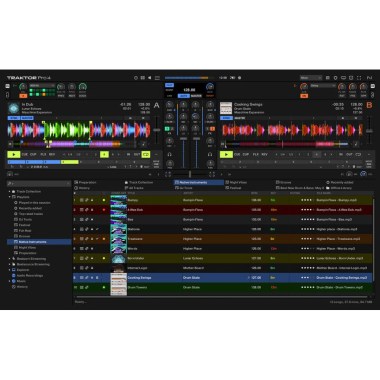Screen dimensions: 380x380
Task: Open the Track Collection favorite shortcut
Action: pos(139,182)
